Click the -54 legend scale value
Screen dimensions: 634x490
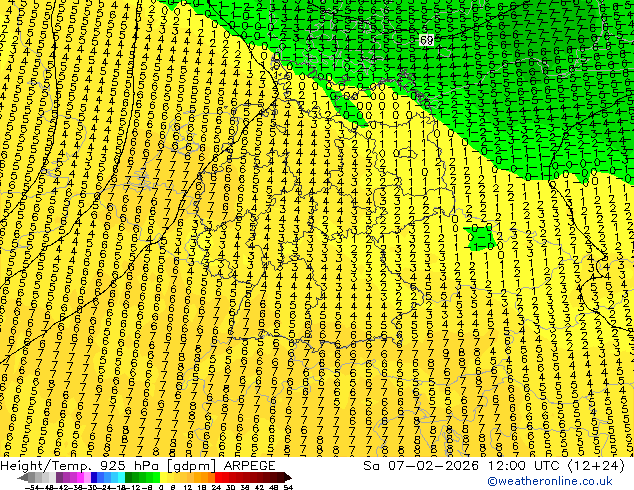pyautogui.click(x=32, y=487)
